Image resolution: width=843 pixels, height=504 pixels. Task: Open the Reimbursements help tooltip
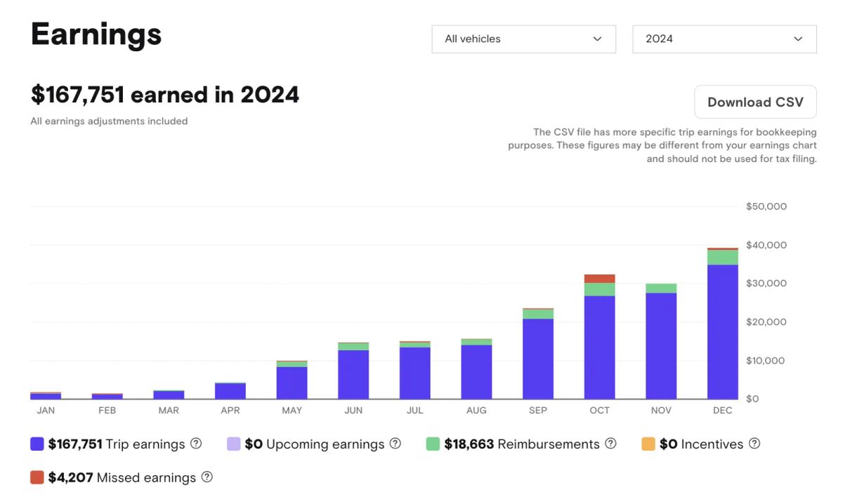pos(612,444)
